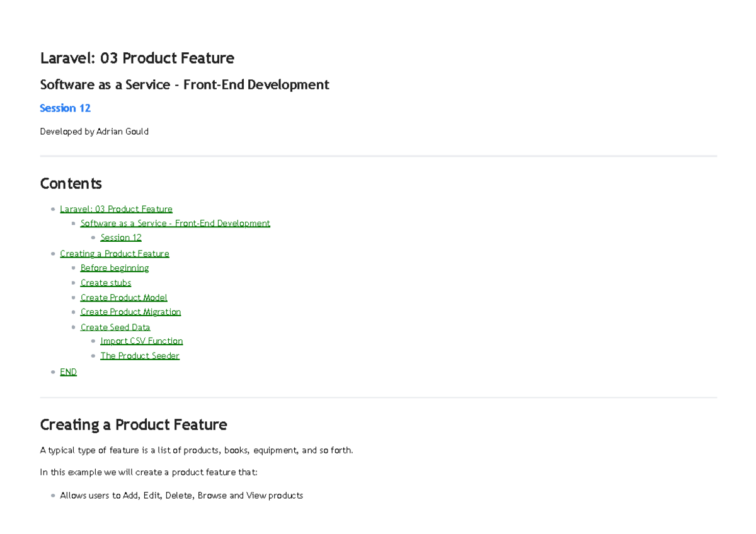The height and width of the screenshot is (534, 756).
Task: Open the blue "Session 12" link below the subtitle
Action: click(x=65, y=108)
